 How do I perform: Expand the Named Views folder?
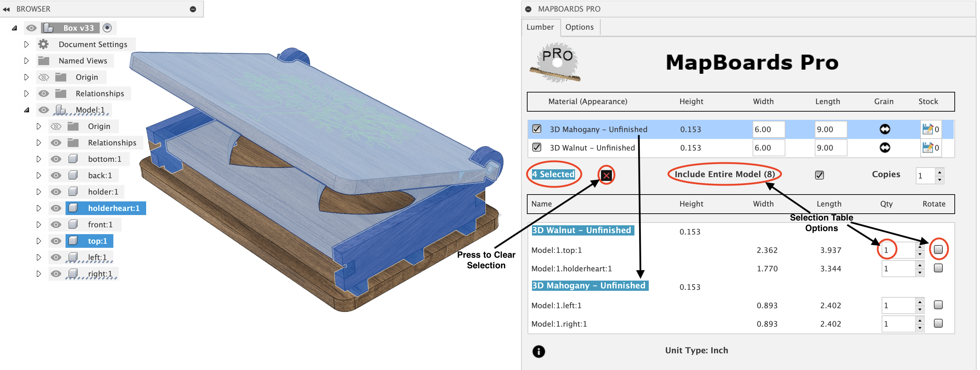tap(26, 61)
